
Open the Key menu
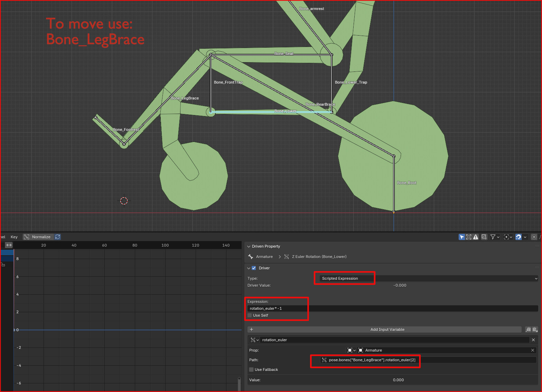[x=14, y=237]
